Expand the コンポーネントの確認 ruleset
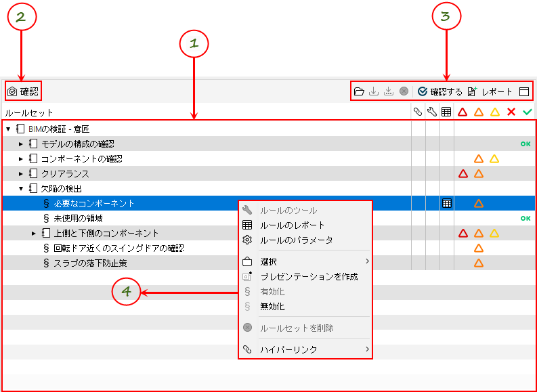Screen dimensions: 537x392 (x=21, y=159)
